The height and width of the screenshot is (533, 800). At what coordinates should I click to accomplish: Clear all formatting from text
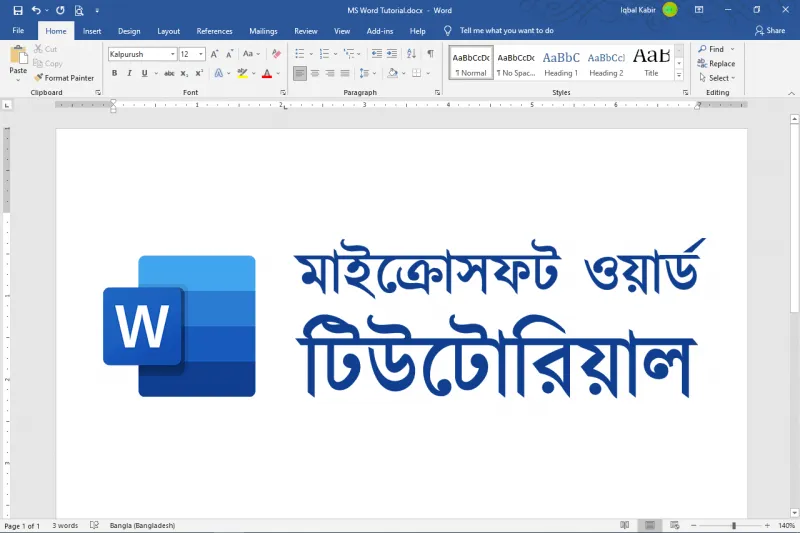pos(277,54)
